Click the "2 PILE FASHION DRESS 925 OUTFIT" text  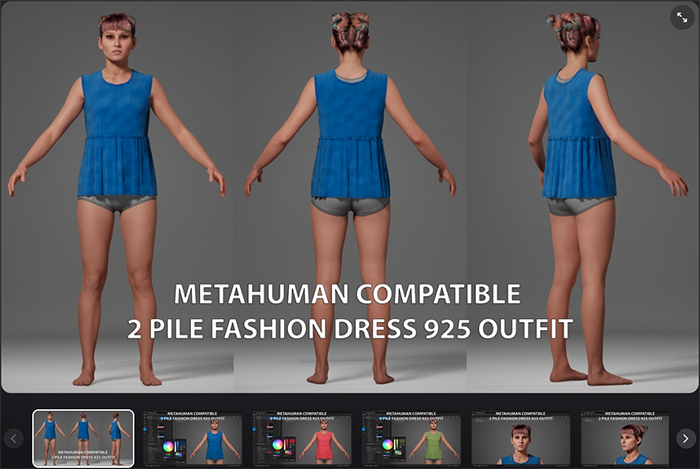pyautogui.click(x=347, y=327)
